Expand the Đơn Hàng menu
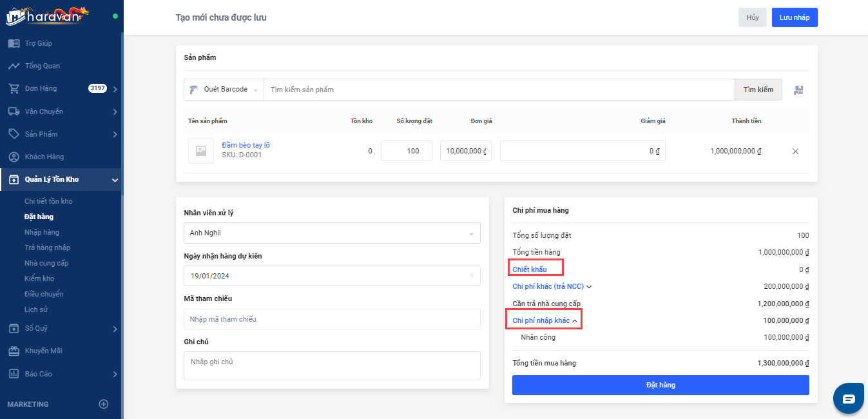 pyautogui.click(x=115, y=89)
